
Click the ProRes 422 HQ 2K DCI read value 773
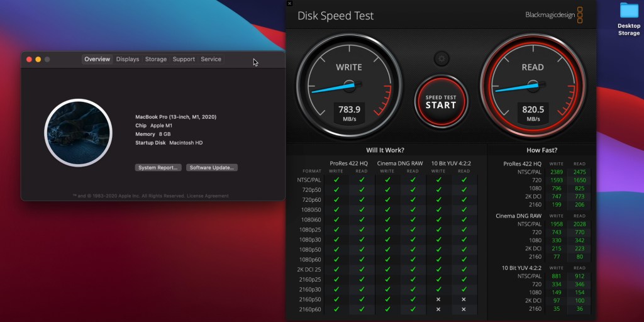[x=579, y=197]
